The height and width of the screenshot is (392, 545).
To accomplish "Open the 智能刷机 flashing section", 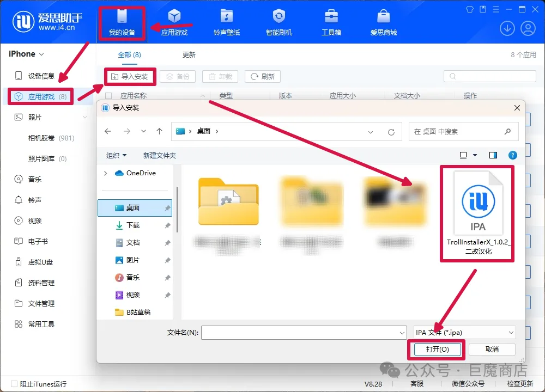I will (x=278, y=22).
